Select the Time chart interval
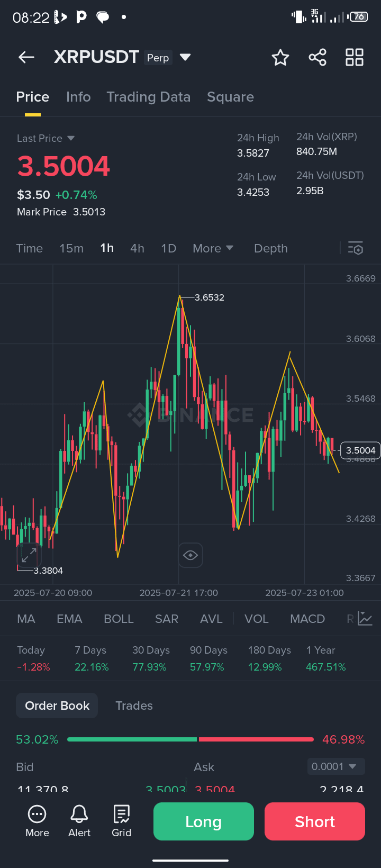The height and width of the screenshot is (868, 381). tap(30, 248)
